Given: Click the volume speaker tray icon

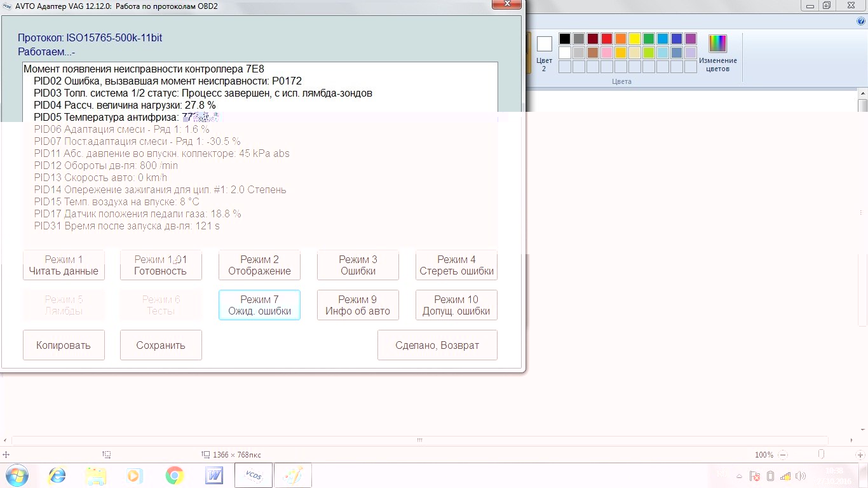Looking at the screenshot, I should [x=801, y=476].
